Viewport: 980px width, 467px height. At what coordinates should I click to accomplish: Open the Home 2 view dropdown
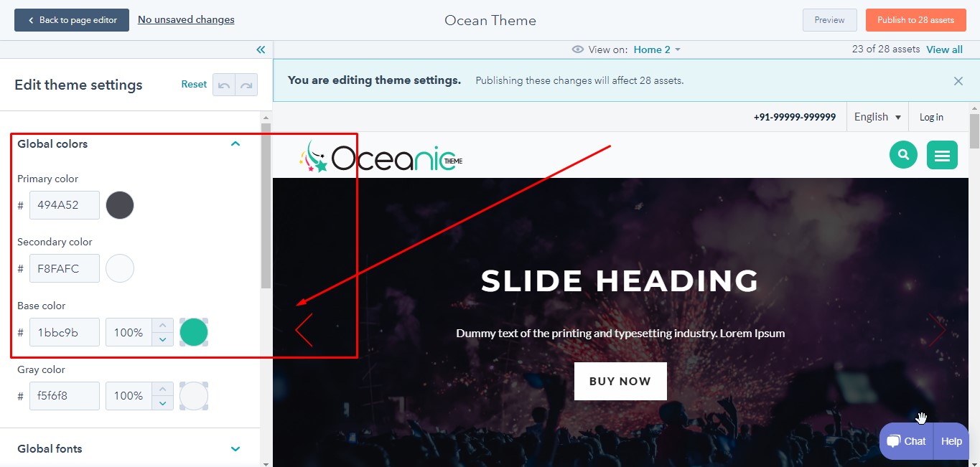656,49
